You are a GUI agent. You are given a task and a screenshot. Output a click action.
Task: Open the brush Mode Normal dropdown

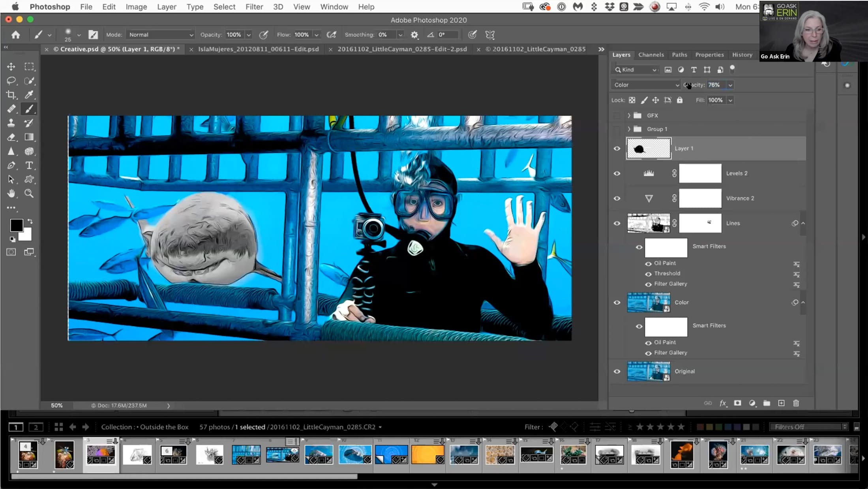coord(161,35)
